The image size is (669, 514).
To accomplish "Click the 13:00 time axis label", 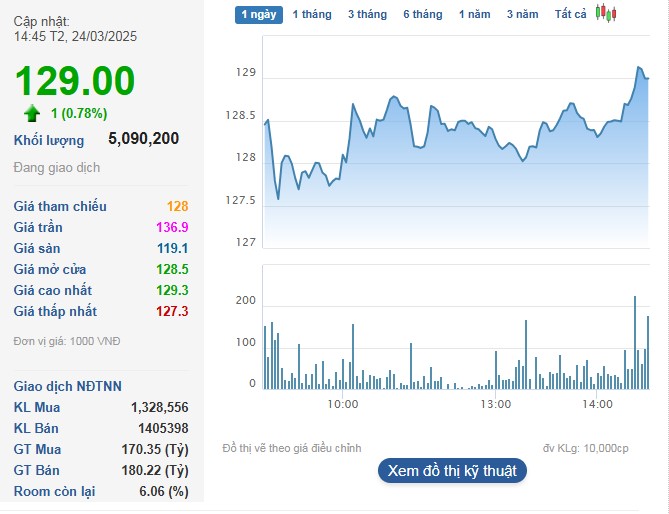I will pyautogui.click(x=496, y=404).
